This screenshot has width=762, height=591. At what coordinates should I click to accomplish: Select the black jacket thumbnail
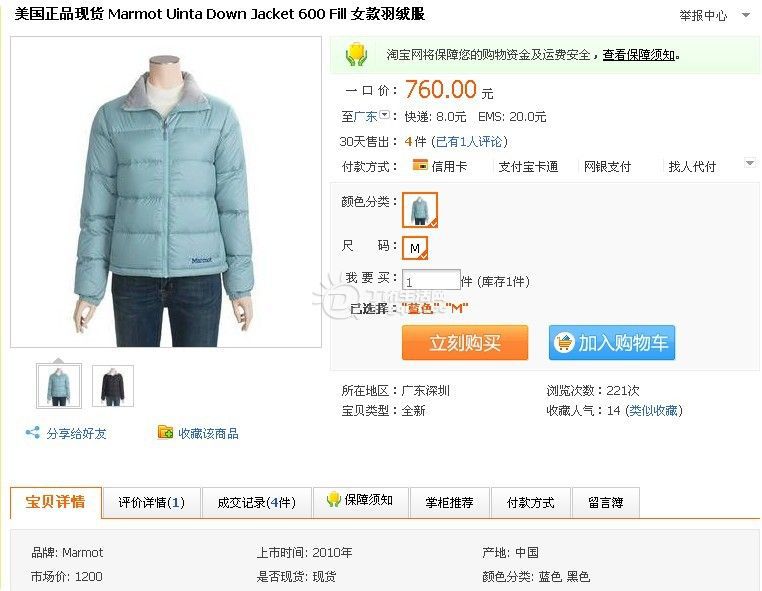(x=113, y=386)
